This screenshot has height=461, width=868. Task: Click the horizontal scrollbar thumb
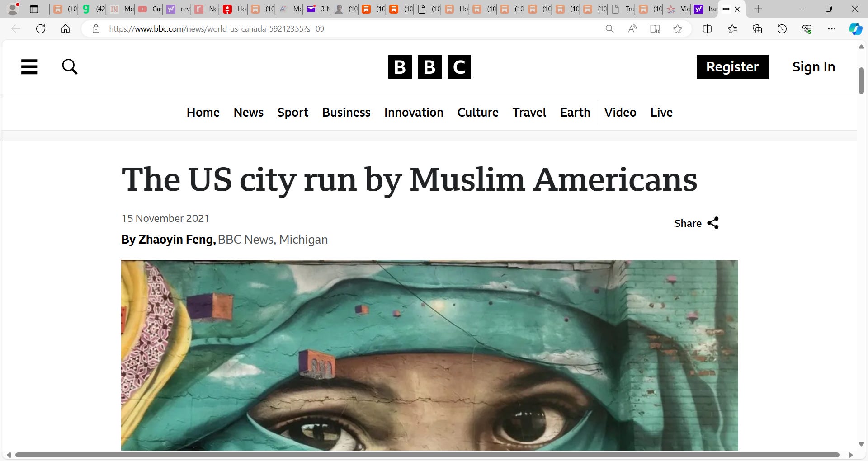pos(427,455)
